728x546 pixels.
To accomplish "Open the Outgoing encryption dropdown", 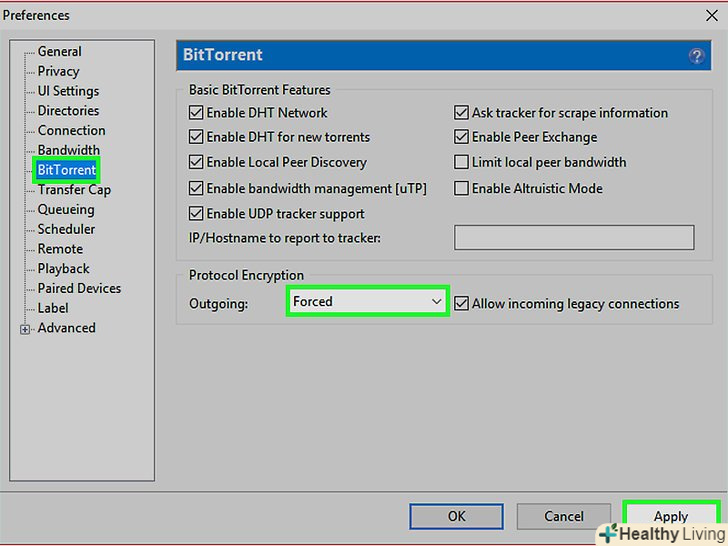I will [x=367, y=302].
